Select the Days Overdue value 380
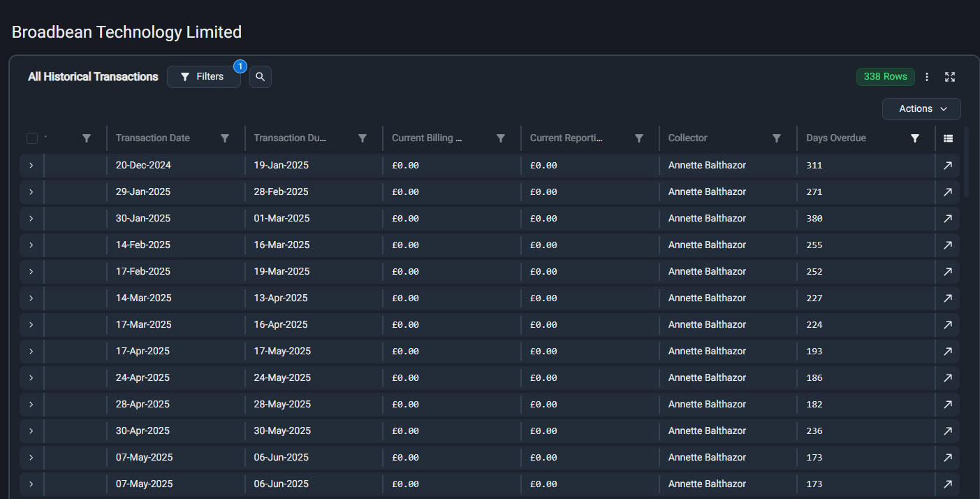Viewport: 980px width, 499px height. [x=814, y=219]
